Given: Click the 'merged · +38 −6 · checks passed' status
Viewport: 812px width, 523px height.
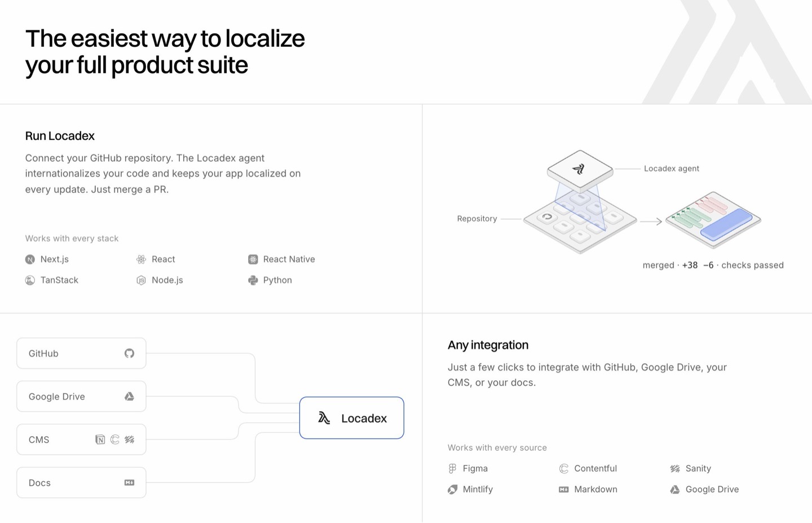Looking at the screenshot, I should pos(713,265).
